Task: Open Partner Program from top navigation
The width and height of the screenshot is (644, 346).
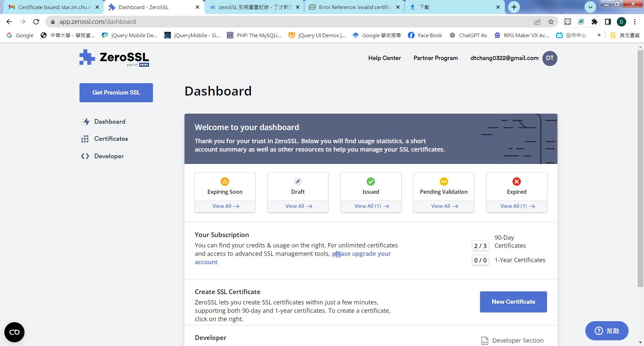Action: [435, 58]
